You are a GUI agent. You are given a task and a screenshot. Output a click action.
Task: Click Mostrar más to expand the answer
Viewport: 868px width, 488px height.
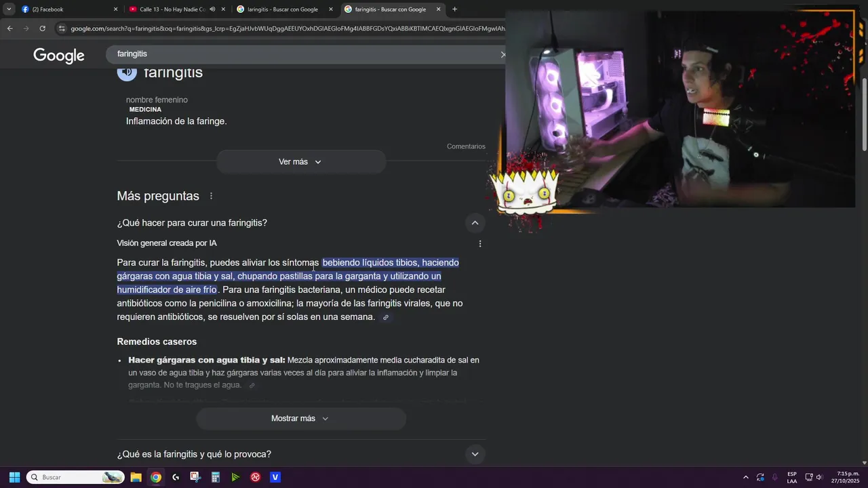300,419
